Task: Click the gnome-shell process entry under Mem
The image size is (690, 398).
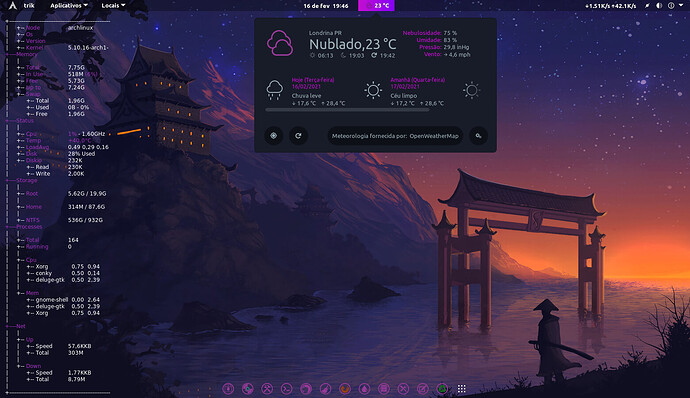Action: (63, 300)
